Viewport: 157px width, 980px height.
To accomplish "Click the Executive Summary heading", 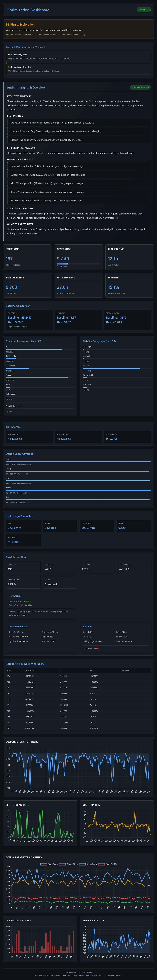I will 19,96.
